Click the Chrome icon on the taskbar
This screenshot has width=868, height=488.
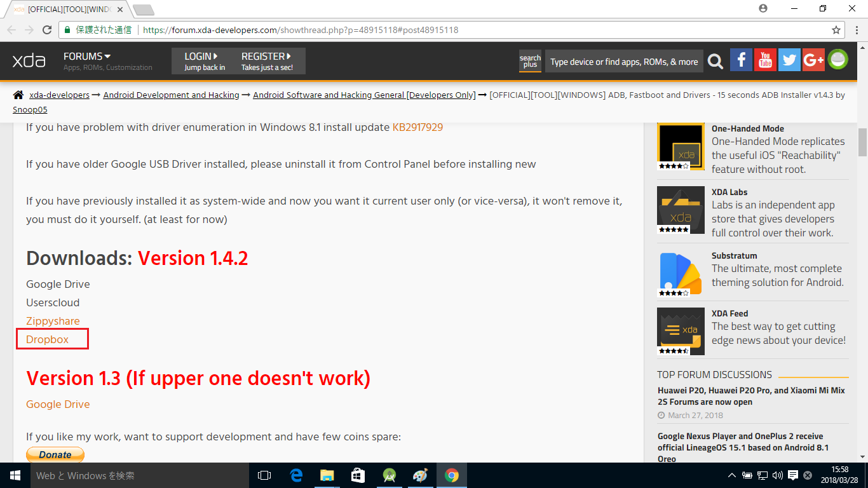pos(452,475)
